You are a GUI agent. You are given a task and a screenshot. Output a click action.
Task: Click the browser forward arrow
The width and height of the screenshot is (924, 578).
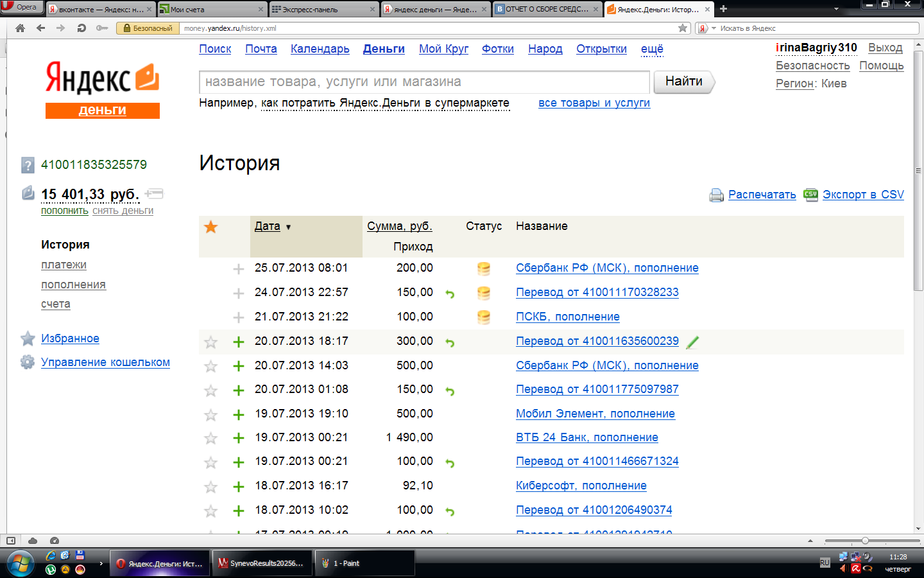61,28
